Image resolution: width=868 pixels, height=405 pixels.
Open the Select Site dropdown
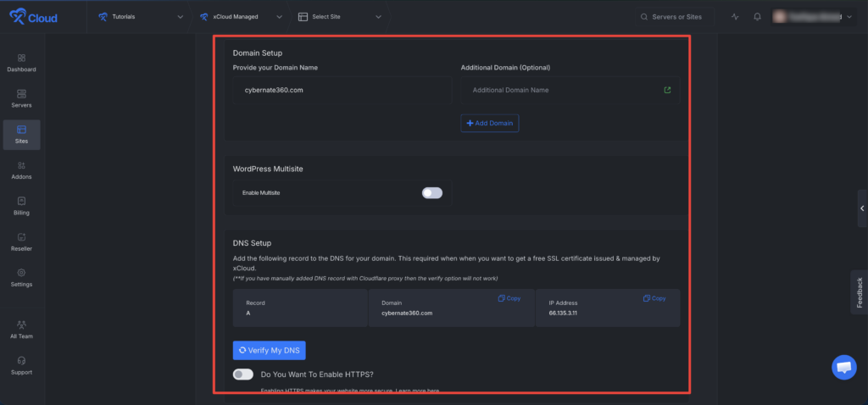pos(340,17)
